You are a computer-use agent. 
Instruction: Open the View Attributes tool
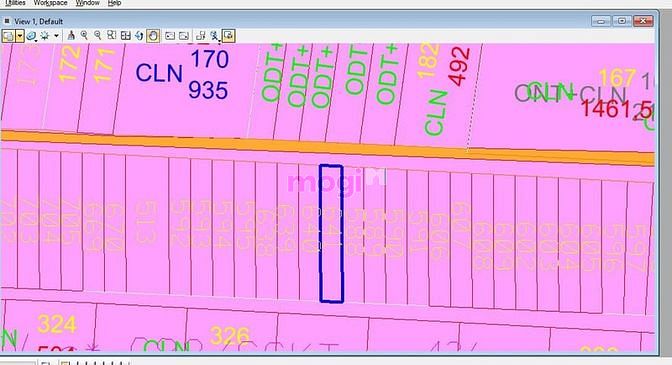(8, 36)
